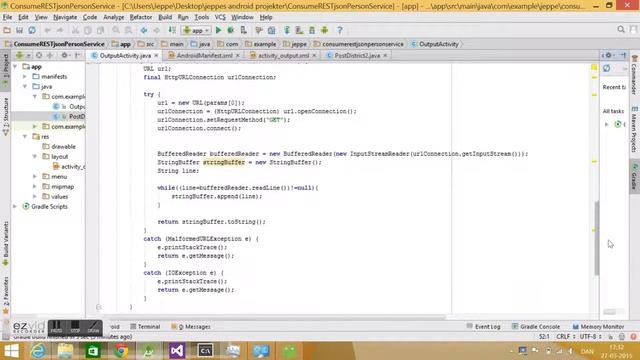This screenshot has width=640, height=360.
Task: Toggle the Project tool window side tab
Action: pos(6,70)
